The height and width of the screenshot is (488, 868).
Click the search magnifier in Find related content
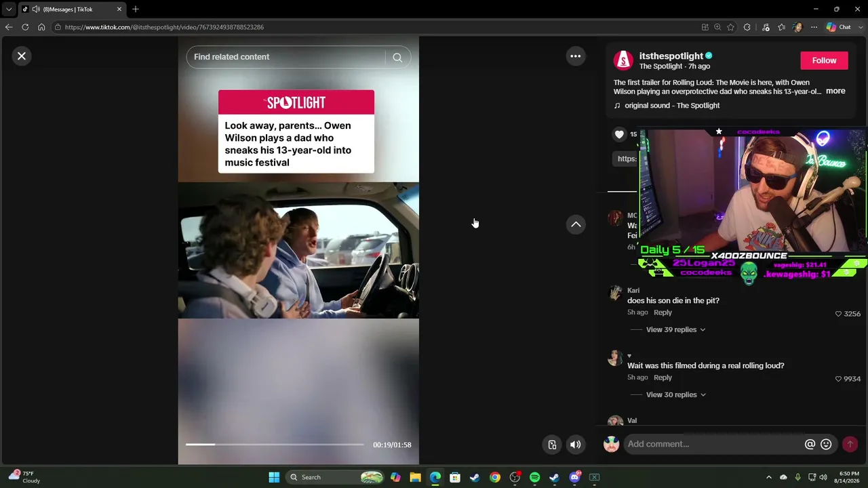[397, 58]
